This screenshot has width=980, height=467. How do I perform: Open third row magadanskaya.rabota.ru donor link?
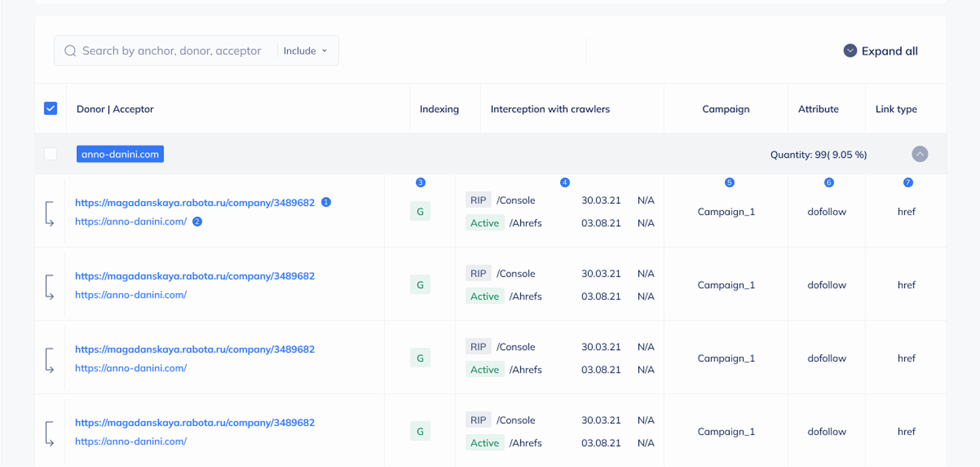coord(195,349)
